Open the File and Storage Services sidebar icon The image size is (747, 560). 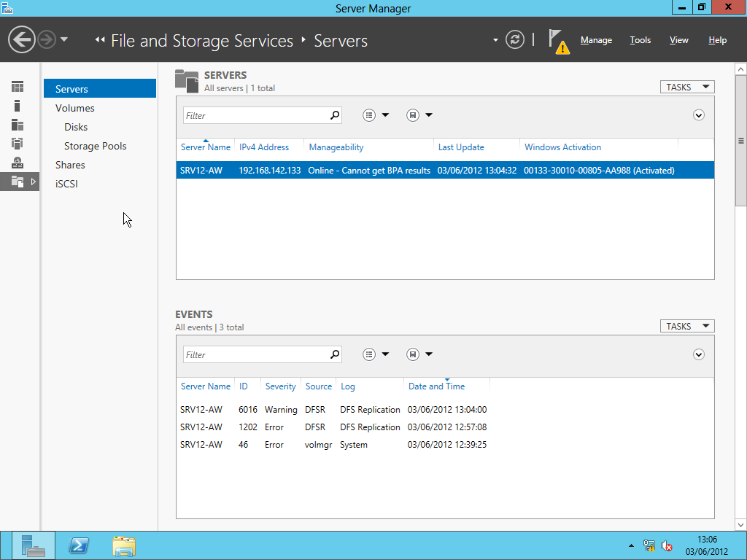18,182
